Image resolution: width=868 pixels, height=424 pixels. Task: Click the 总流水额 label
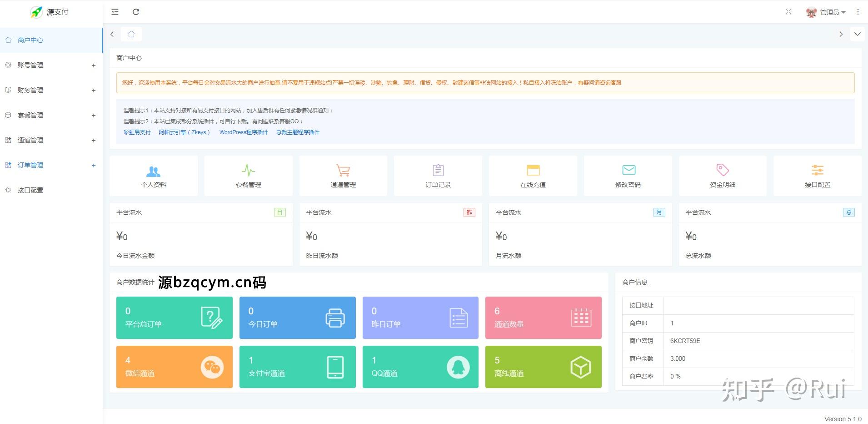[698, 256]
